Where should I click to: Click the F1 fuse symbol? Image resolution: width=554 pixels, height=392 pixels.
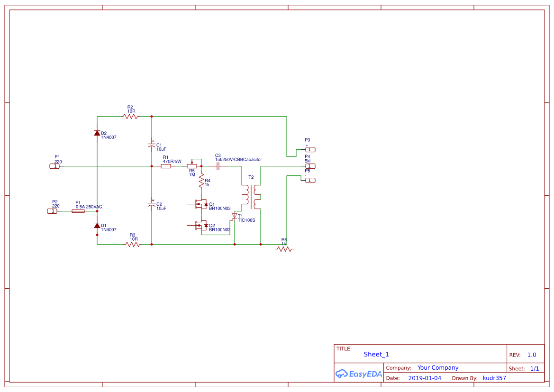click(x=78, y=211)
